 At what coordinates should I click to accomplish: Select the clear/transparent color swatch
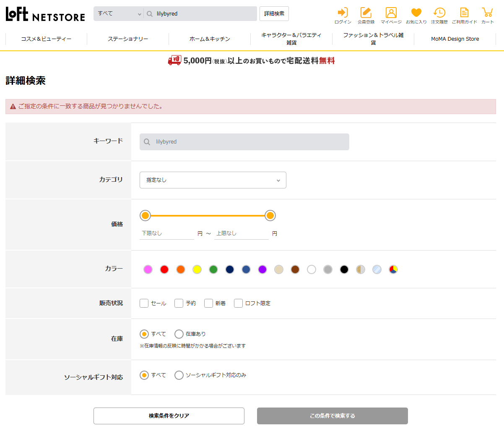click(377, 269)
